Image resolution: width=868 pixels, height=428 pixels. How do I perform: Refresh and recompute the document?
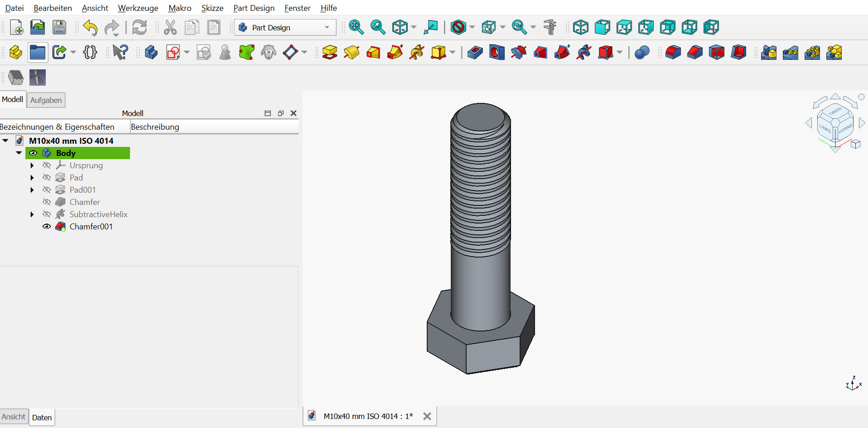pyautogui.click(x=140, y=28)
